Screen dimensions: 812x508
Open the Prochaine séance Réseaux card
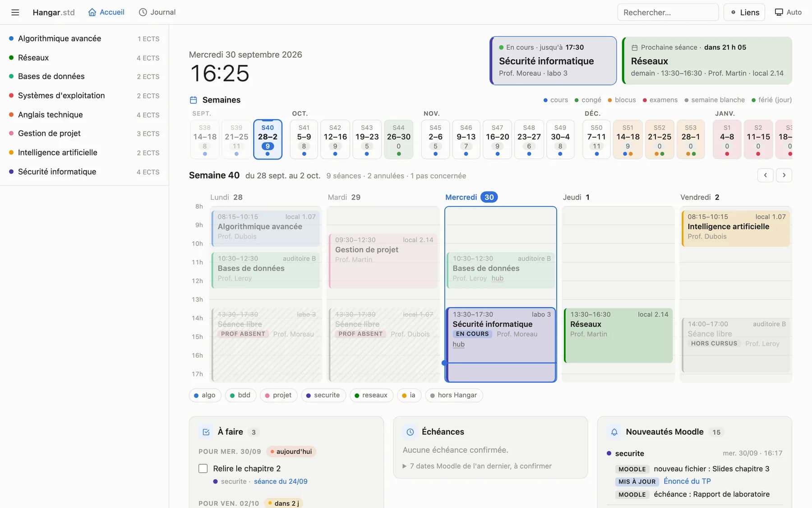pos(707,61)
